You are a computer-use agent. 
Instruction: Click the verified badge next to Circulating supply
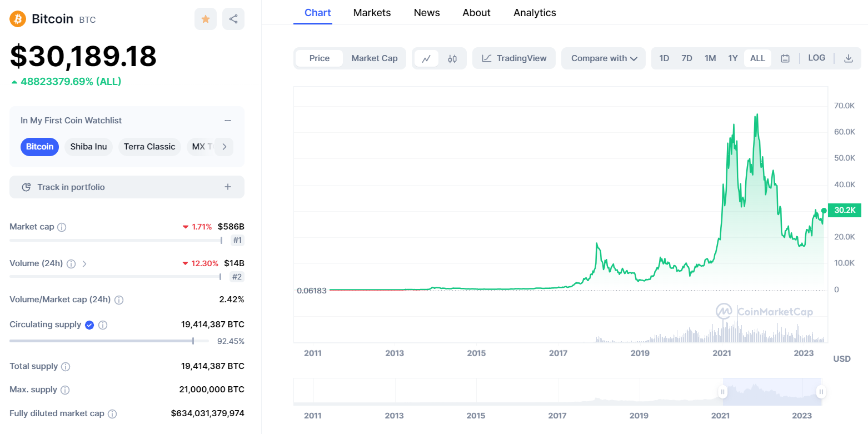pyautogui.click(x=89, y=325)
